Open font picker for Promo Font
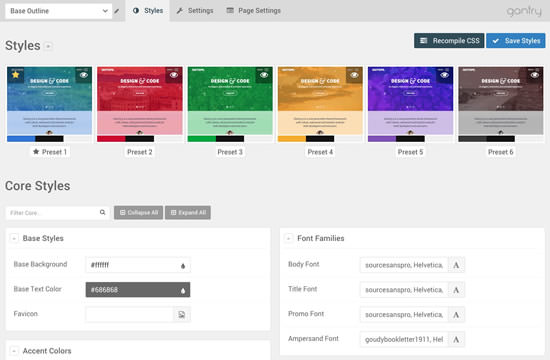550x360 pixels. tap(456, 315)
